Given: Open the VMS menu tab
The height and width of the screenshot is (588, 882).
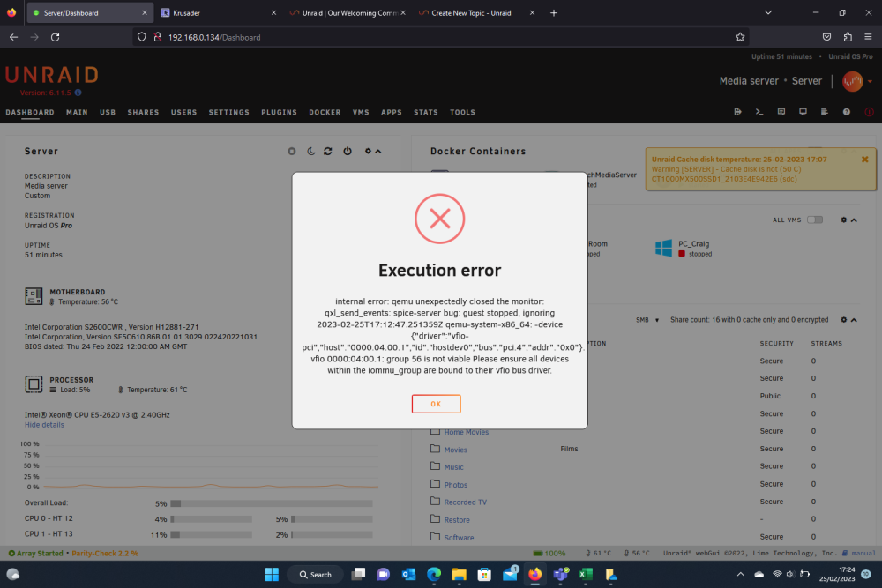Looking at the screenshot, I should pyautogui.click(x=361, y=113).
